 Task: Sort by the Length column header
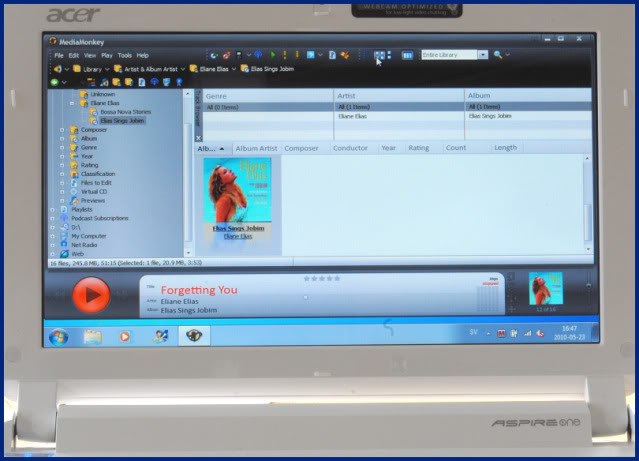(506, 148)
